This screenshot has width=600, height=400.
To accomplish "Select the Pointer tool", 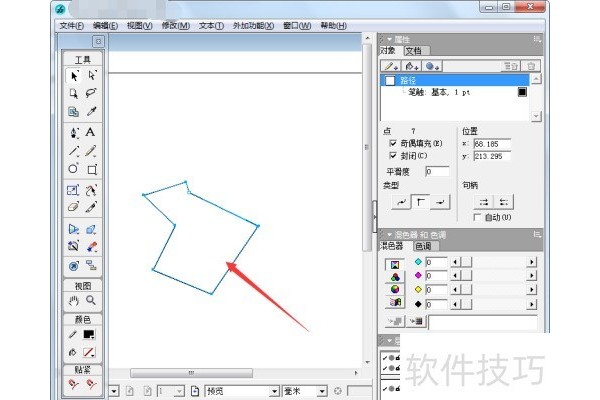I will (x=73, y=75).
